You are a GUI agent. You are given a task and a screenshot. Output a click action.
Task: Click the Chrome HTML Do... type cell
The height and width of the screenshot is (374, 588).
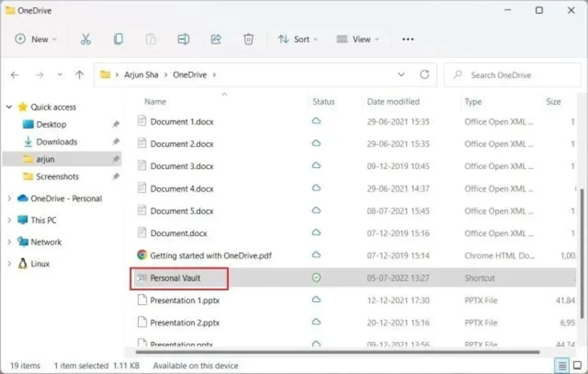tap(499, 255)
